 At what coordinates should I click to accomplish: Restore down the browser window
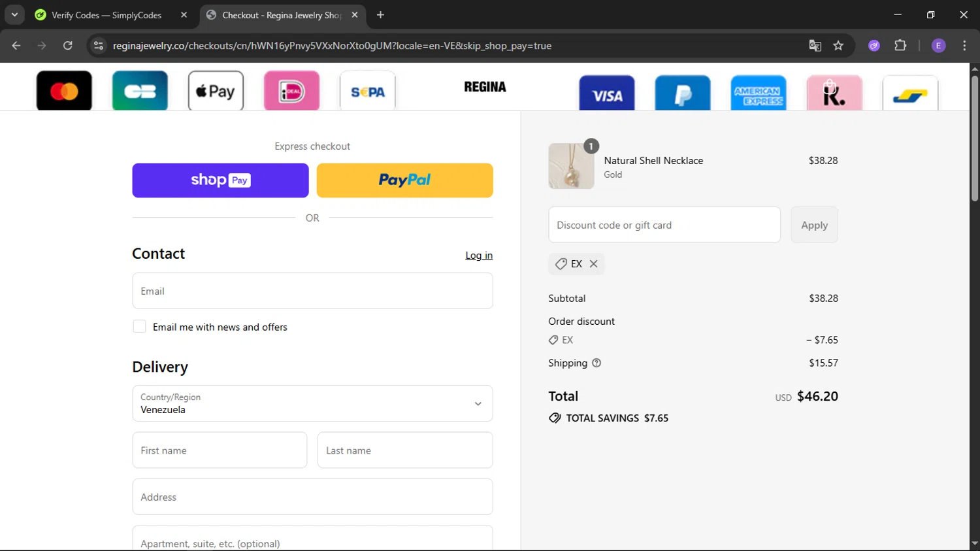click(x=930, y=14)
